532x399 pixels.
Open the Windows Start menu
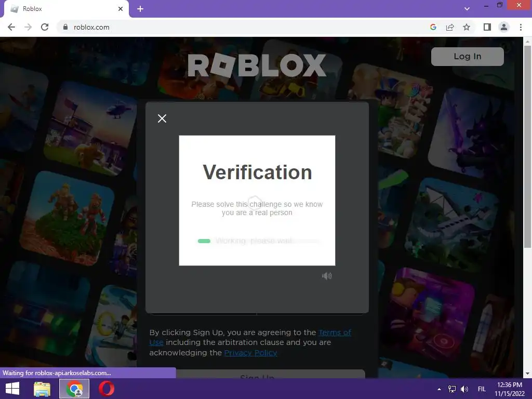(x=12, y=389)
